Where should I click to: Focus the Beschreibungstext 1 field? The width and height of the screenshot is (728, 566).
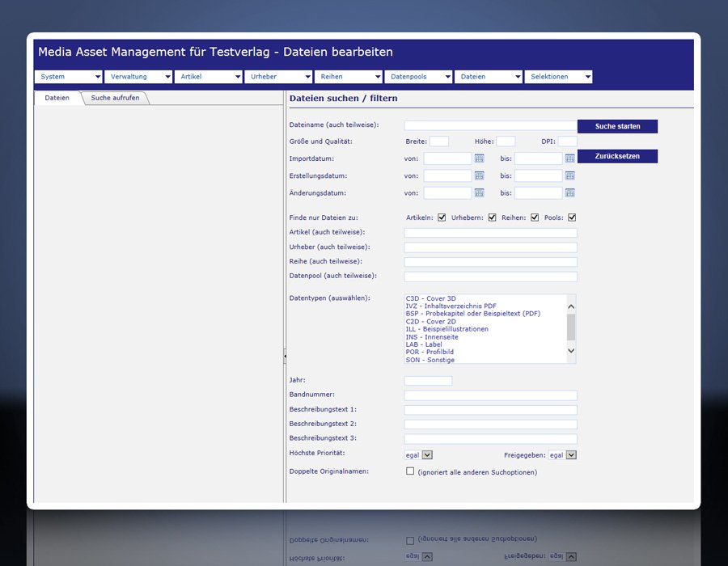point(491,410)
